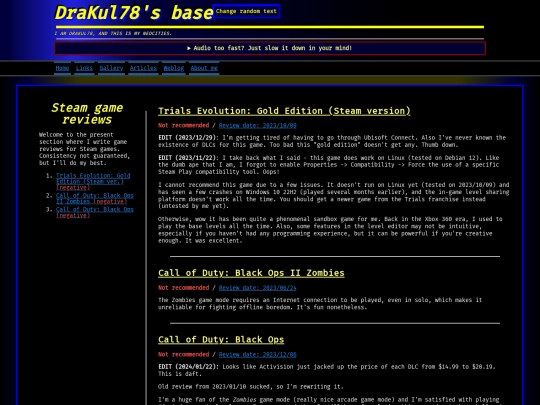
Task: Go to the Gallery nav tab
Action: click(x=111, y=68)
